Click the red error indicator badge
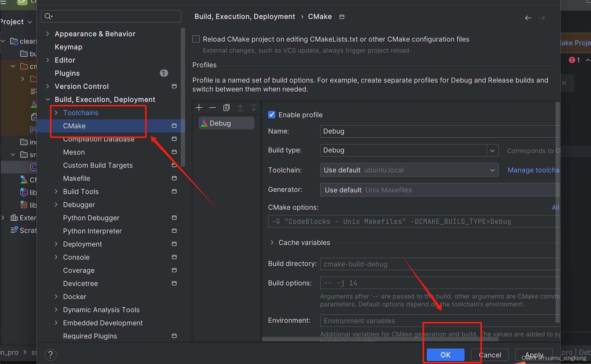This screenshot has height=364, width=591. 572,60
